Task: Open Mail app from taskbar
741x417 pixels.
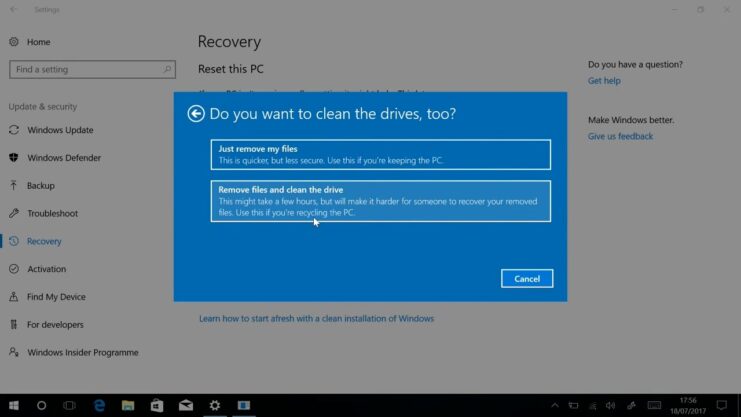Action: (x=186, y=406)
